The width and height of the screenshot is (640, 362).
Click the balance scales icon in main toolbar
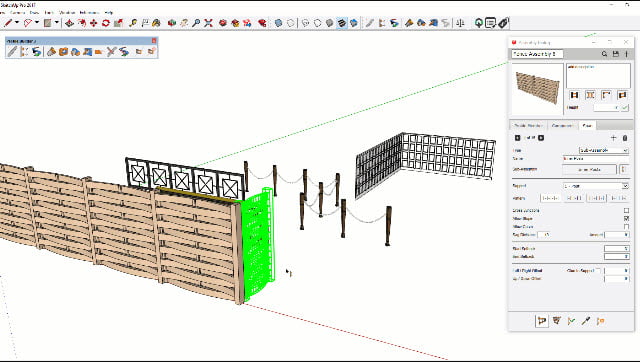coord(460,23)
